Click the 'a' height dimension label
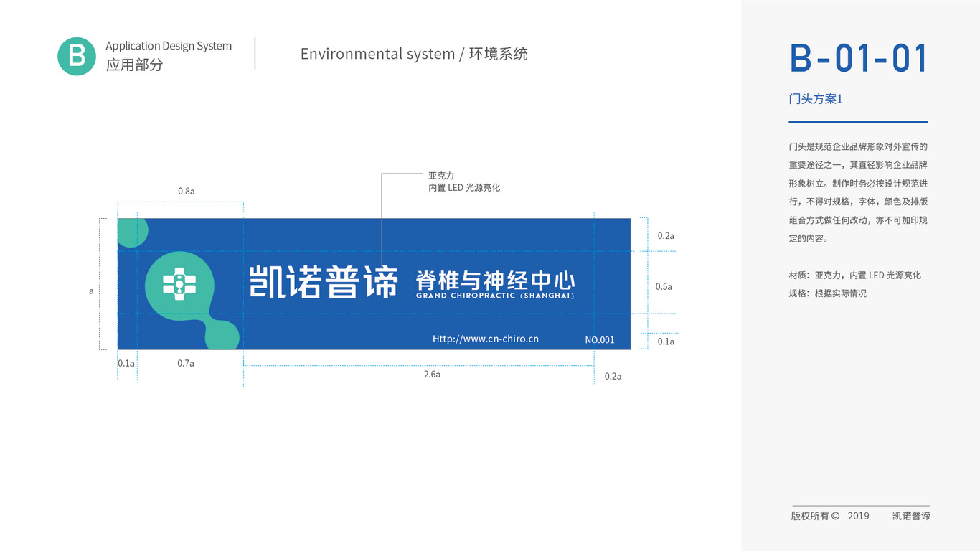The height and width of the screenshot is (551, 980). point(91,291)
